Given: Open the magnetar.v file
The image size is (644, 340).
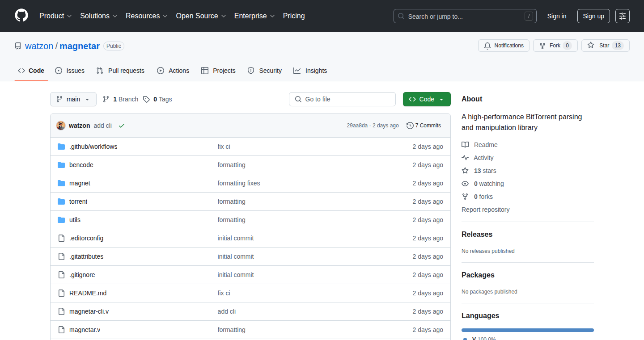Looking at the screenshot, I should point(85,330).
